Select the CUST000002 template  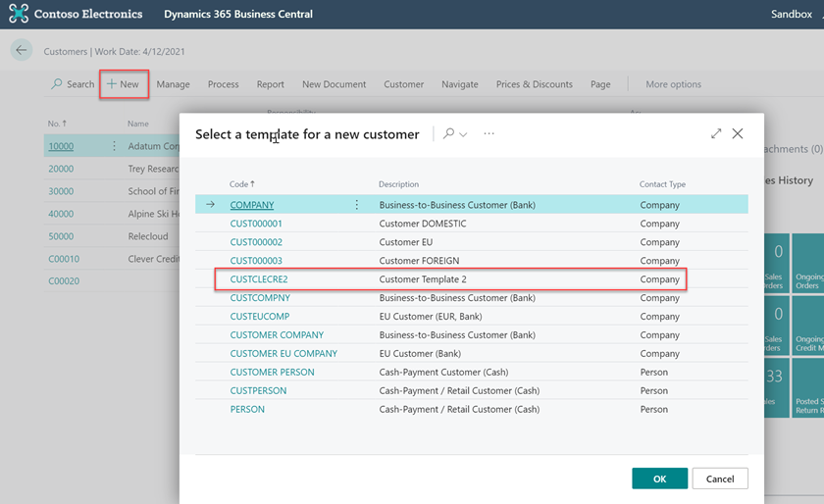click(256, 242)
